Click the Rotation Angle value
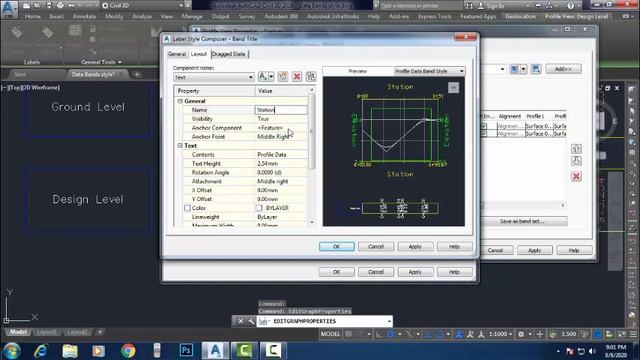 pos(281,173)
